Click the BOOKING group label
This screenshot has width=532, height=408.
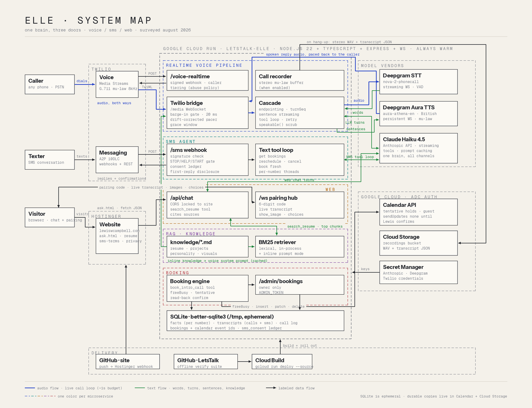pyautogui.click(x=178, y=273)
